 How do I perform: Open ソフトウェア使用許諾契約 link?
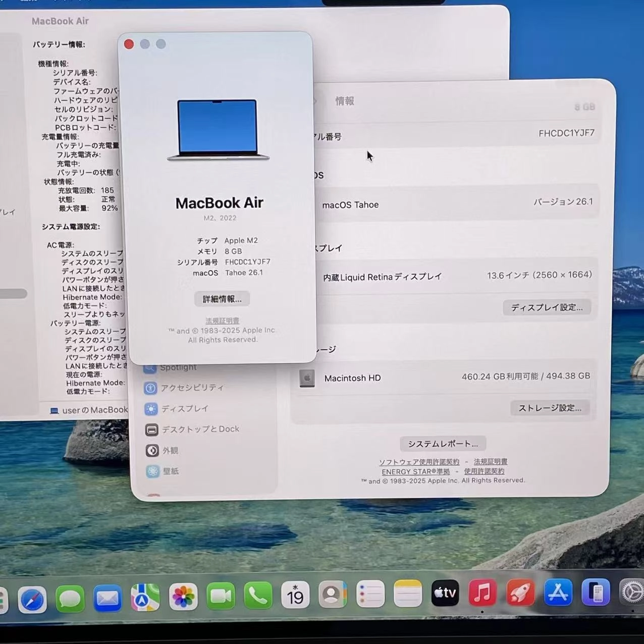click(419, 462)
